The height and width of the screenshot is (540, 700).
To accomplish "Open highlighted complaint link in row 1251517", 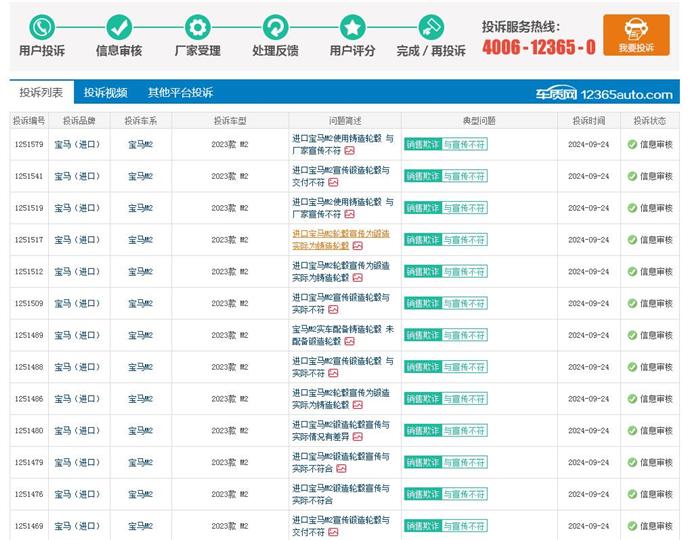I will pyautogui.click(x=341, y=240).
